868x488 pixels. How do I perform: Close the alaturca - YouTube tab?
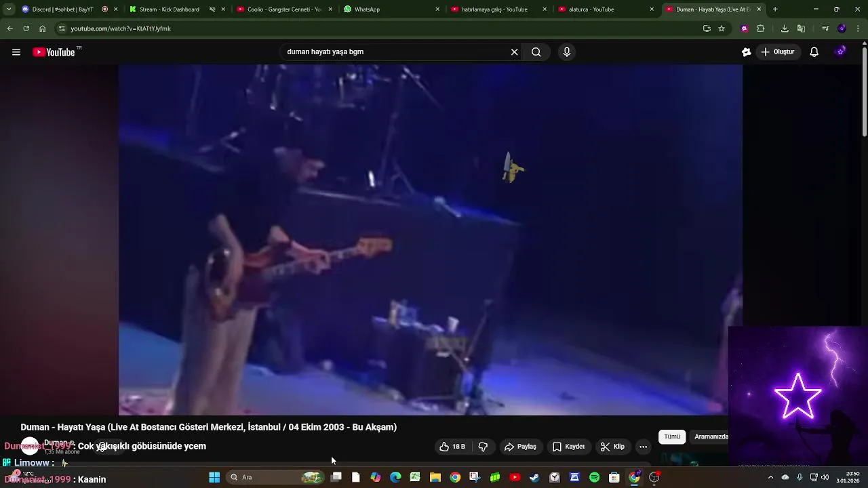[652, 9]
